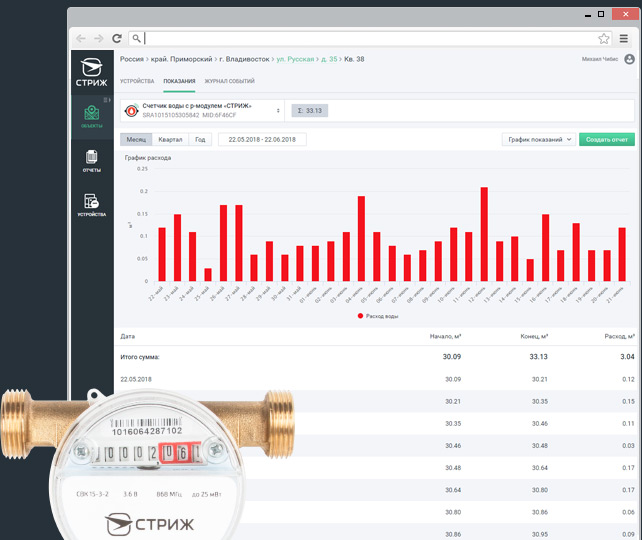642x540 pixels.
Task: Click the browser back arrow
Action: tap(81, 38)
